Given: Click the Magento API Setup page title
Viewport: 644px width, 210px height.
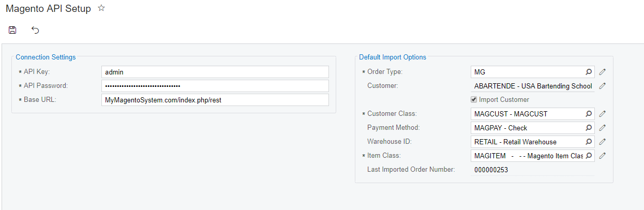Looking at the screenshot, I should click(x=48, y=9).
